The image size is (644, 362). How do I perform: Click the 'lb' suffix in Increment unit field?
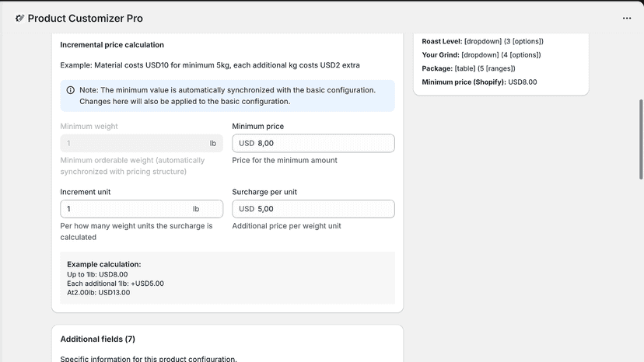pyautogui.click(x=196, y=209)
